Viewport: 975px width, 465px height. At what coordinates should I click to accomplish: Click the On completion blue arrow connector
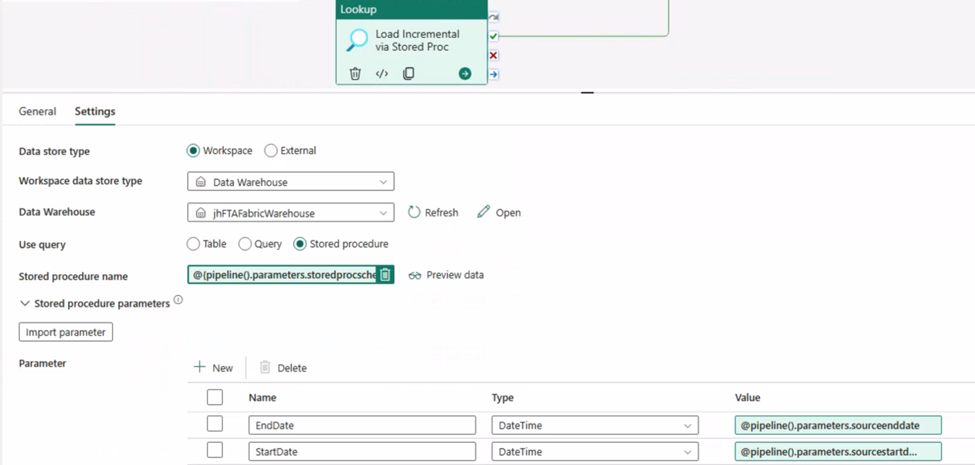(493, 75)
